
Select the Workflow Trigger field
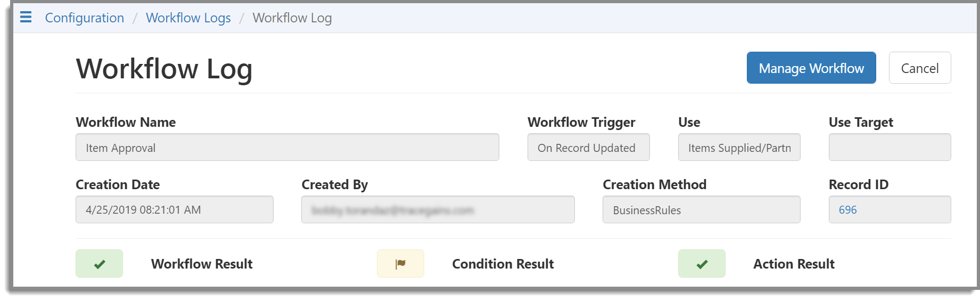point(588,148)
